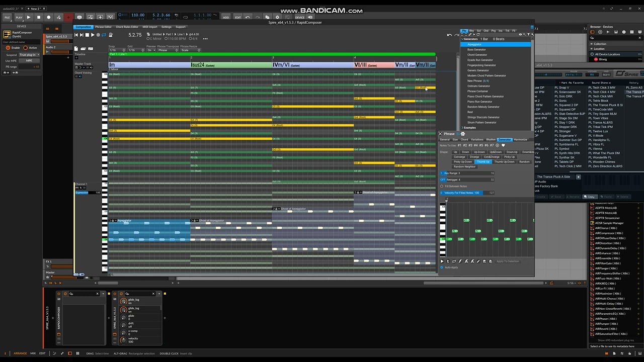Select PL Tetris Block preset in Spire
The image size is (644, 362).
tap(601, 101)
